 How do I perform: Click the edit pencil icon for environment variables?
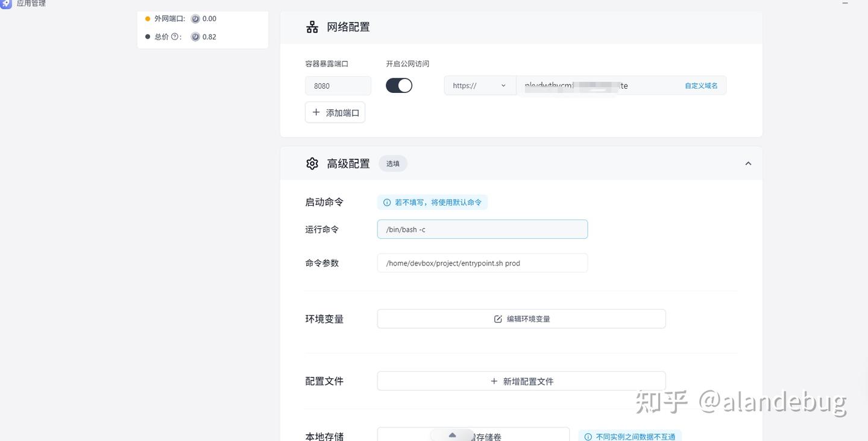tap(497, 319)
